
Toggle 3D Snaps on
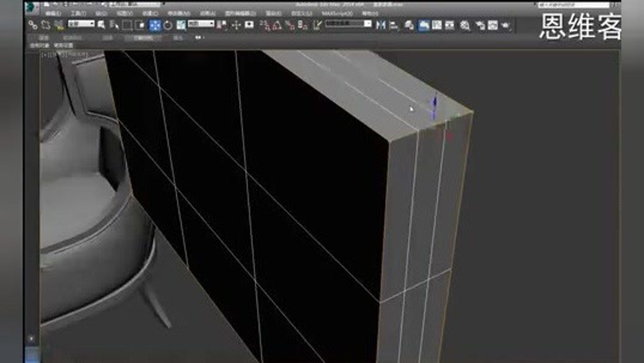264,24
